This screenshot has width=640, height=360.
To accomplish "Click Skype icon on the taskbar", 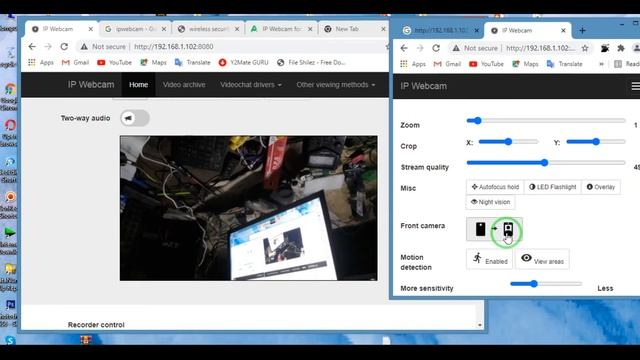I will tap(10, 340).
